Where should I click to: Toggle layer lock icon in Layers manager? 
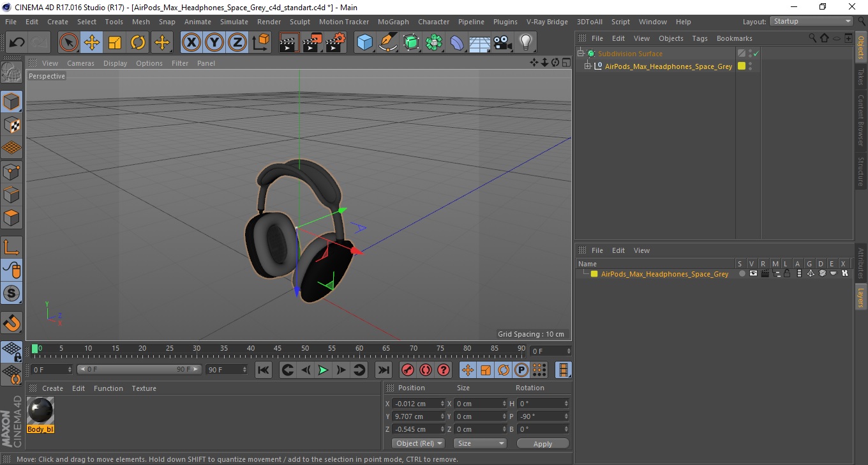click(787, 273)
